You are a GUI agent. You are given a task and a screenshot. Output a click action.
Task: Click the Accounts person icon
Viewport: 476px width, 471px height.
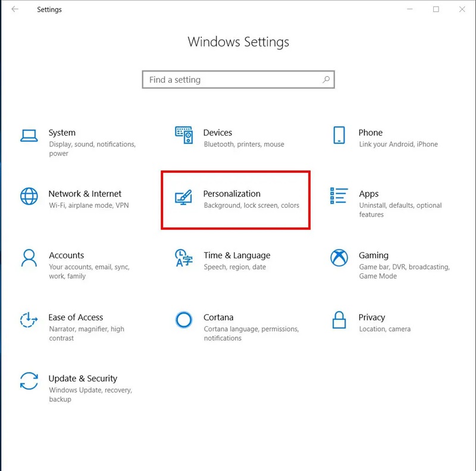(x=29, y=258)
